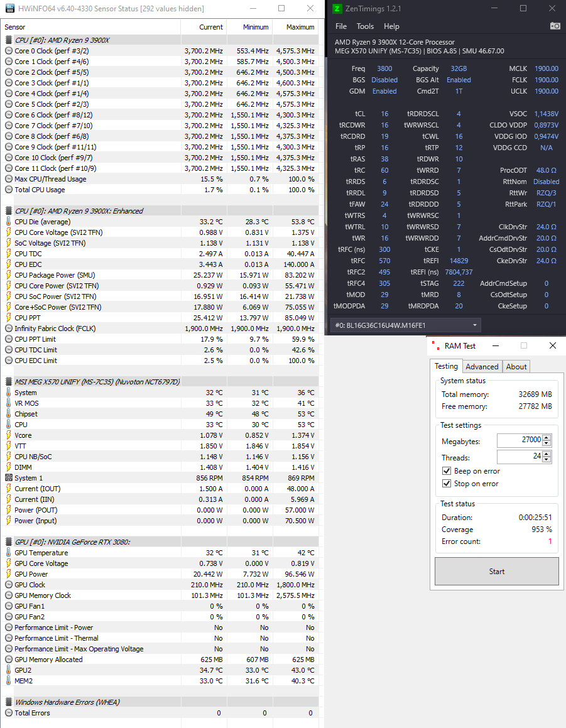Click the circle icon beside Total Errors
Viewport: 566px width, 728px height.
tap(9, 713)
